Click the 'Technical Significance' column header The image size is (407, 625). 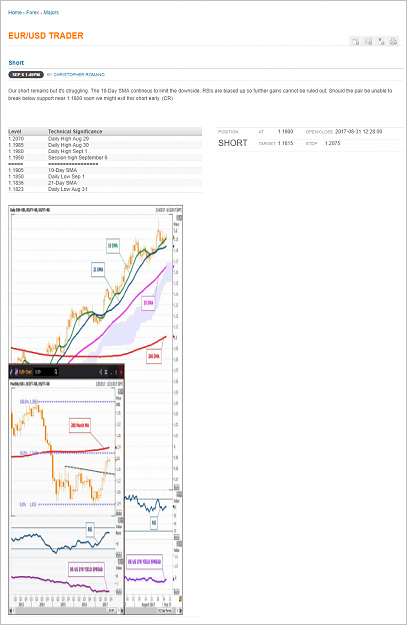click(75, 131)
